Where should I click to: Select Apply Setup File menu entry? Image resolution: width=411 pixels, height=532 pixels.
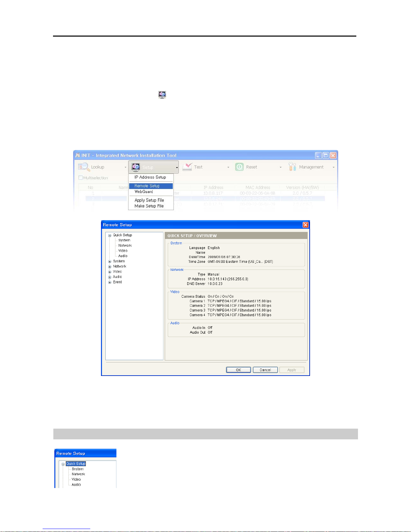tap(151, 200)
